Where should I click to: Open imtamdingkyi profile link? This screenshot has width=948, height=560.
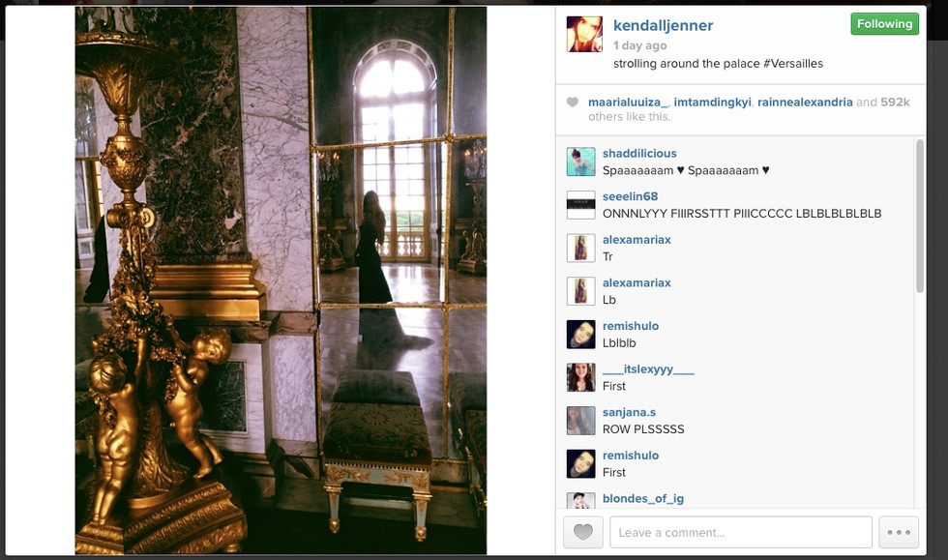click(712, 103)
